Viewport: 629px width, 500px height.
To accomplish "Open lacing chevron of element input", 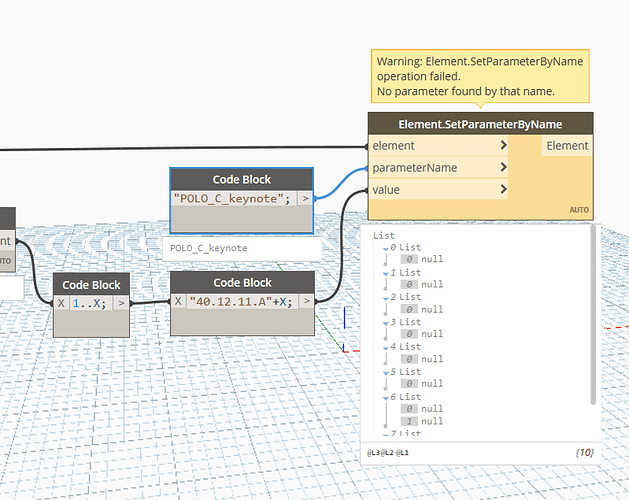I will [x=503, y=145].
